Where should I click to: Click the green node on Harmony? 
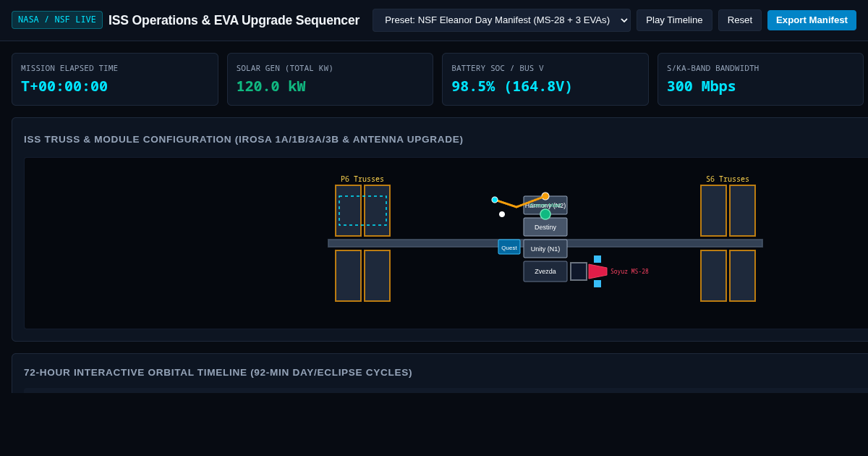(x=545, y=214)
